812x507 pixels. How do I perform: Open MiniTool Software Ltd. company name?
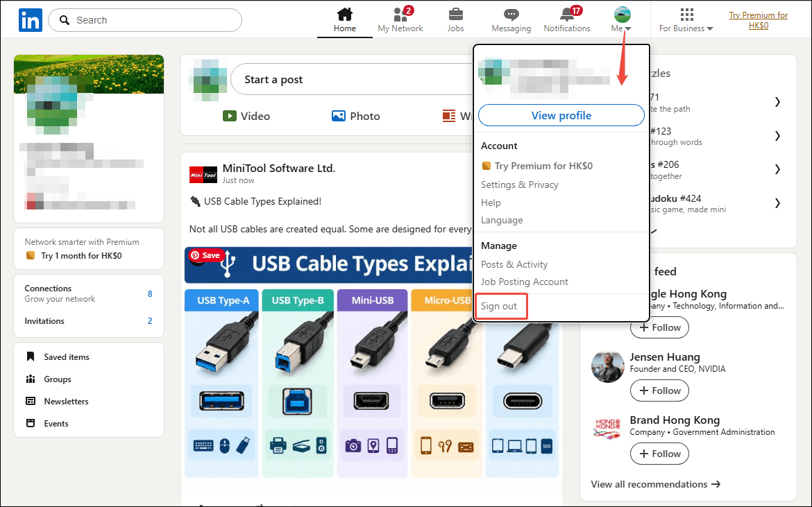pyautogui.click(x=278, y=168)
